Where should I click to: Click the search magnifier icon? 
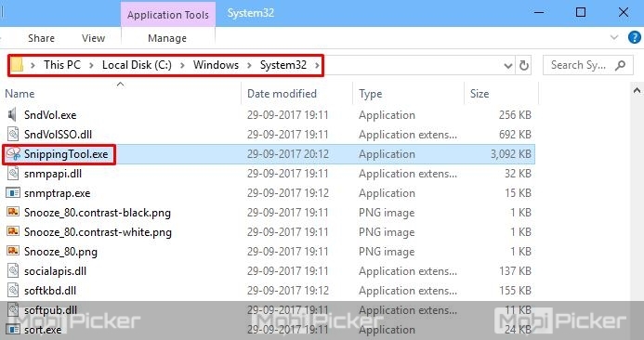(x=620, y=65)
